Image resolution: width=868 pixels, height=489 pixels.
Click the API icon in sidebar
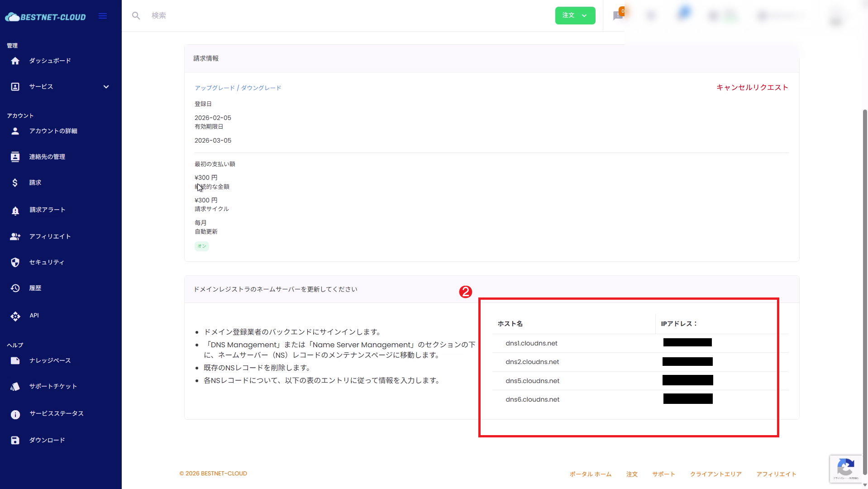(15, 316)
